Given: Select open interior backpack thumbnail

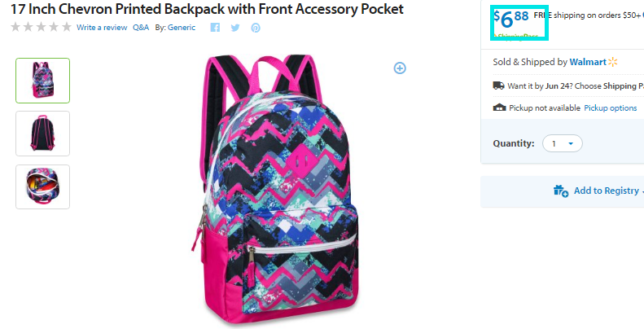Looking at the screenshot, I should tap(42, 186).
